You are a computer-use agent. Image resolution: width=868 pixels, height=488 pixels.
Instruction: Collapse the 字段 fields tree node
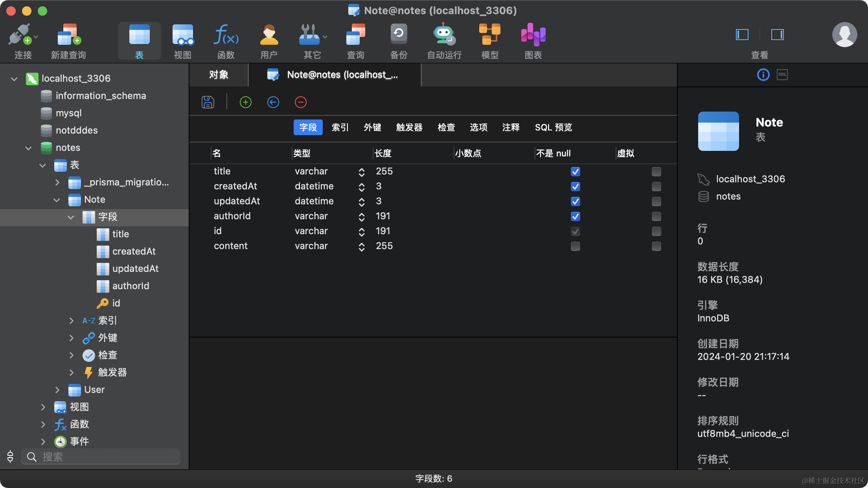point(71,217)
